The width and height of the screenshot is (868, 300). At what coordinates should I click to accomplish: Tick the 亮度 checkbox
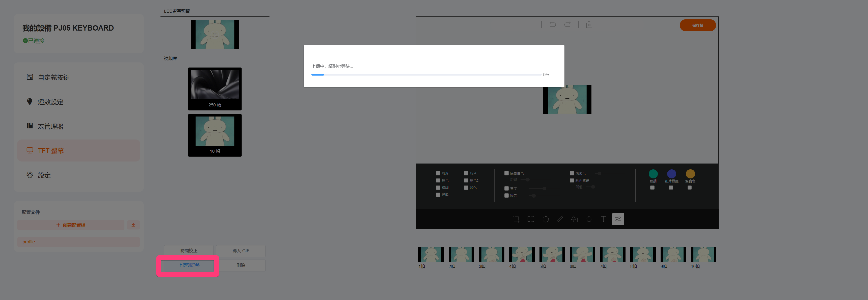[506, 188]
